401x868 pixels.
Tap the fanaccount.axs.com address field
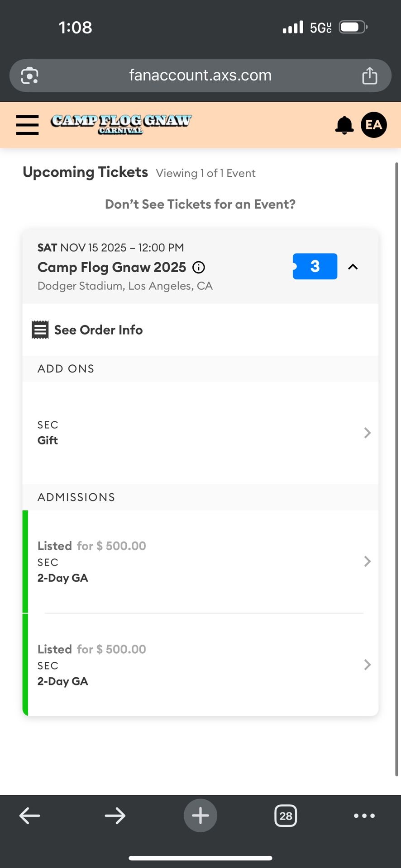[x=200, y=75]
